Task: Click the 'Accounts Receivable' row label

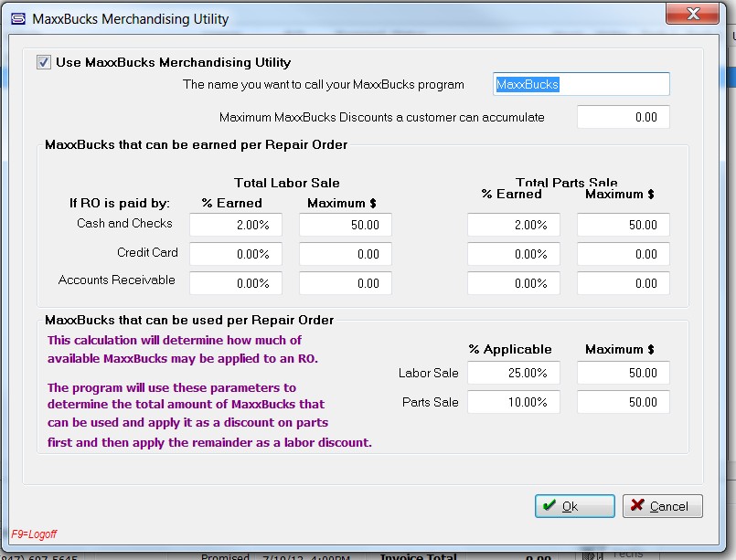Action: [116, 280]
